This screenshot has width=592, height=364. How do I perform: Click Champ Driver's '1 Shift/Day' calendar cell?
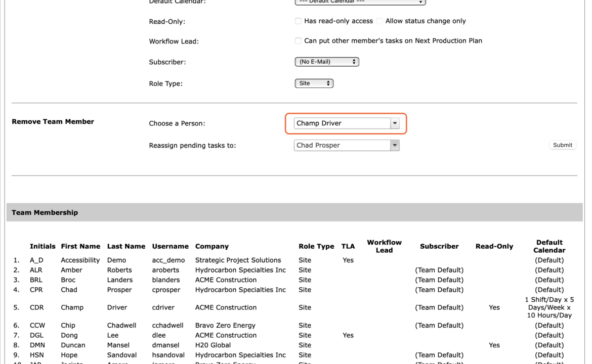point(549,307)
